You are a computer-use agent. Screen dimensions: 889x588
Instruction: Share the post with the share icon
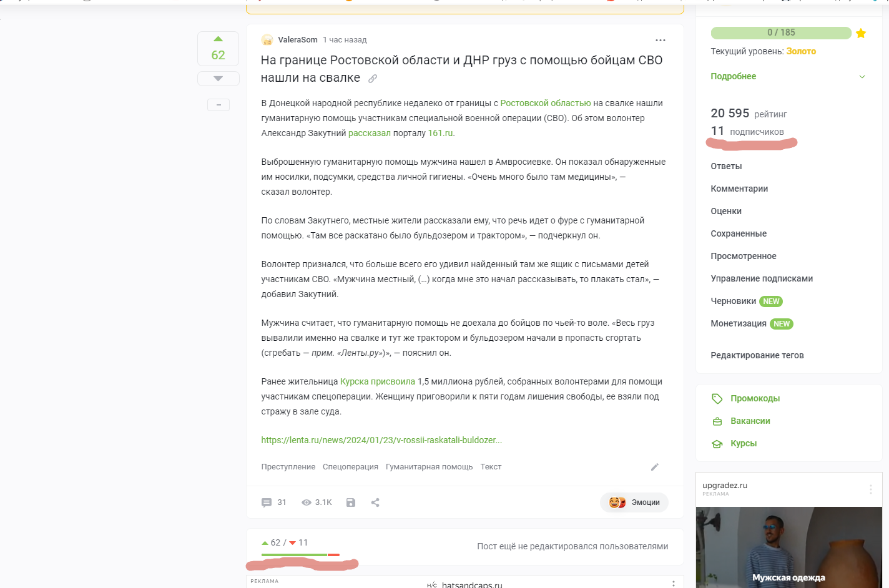point(375,502)
